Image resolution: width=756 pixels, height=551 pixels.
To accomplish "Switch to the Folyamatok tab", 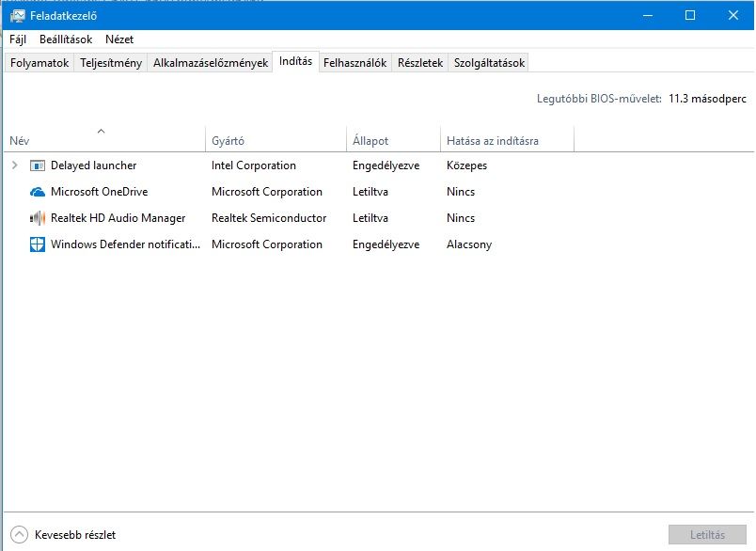I will pyautogui.click(x=39, y=63).
